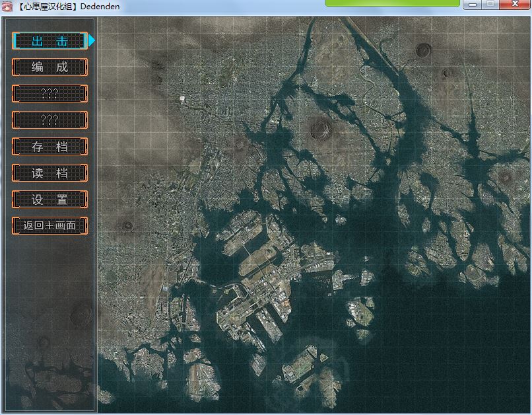The width and height of the screenshot is (532, 415).
Task: Click the Dedenden app icon in title bar
Action: (7, 6)
